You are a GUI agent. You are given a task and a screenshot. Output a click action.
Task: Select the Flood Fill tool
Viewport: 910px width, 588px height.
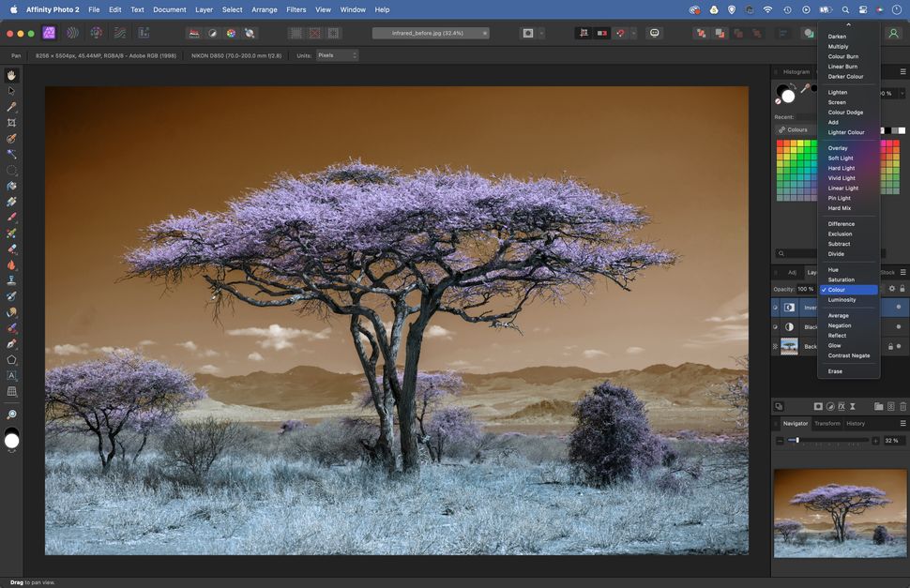point(11,186)
